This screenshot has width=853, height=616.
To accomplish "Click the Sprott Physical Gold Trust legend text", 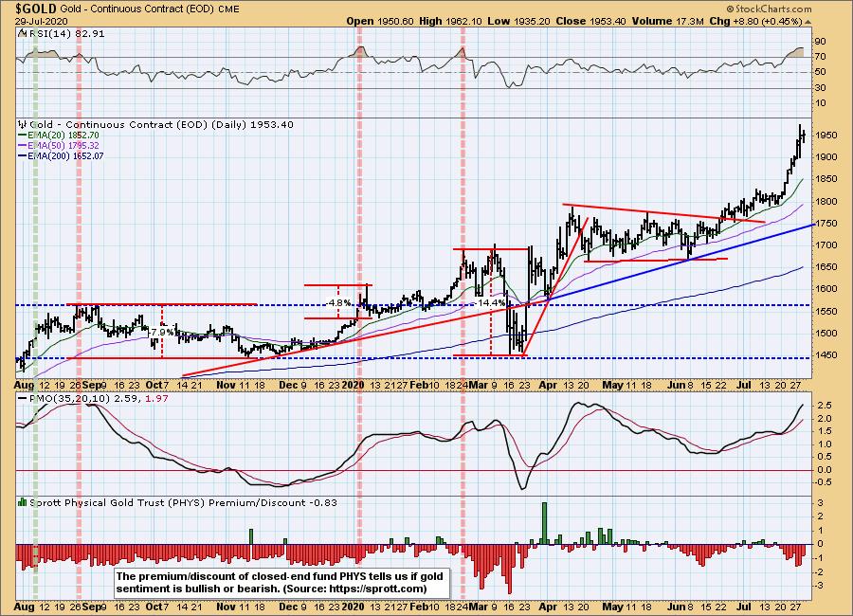I will pos(183,502).
